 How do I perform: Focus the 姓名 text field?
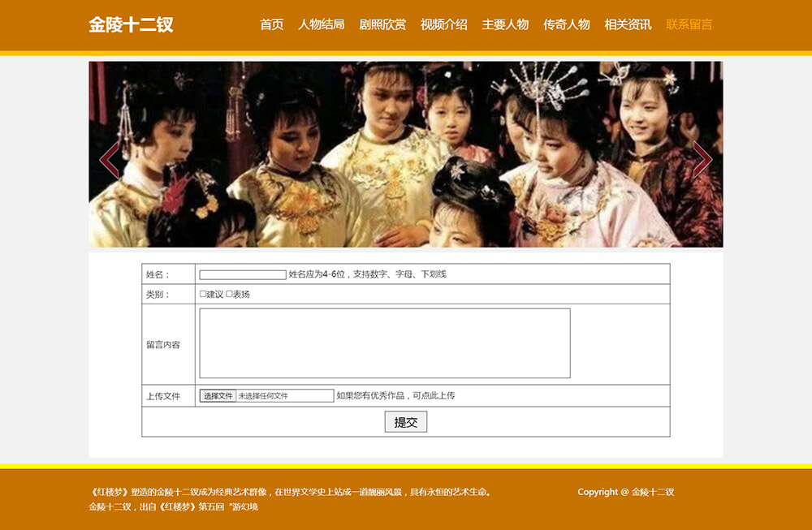click(x=243, y=275)
